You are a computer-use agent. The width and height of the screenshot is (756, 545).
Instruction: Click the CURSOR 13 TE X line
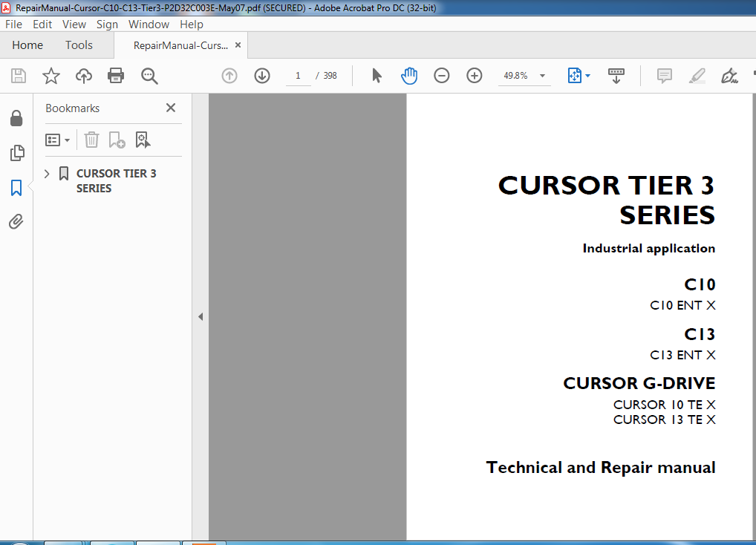coord(665,420)
